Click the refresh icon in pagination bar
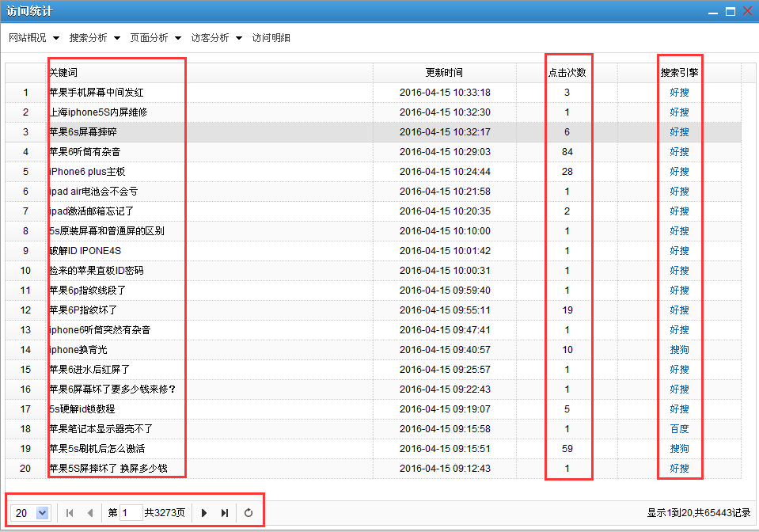This screenshot has width=759, height=532. (x=249, y=512)
